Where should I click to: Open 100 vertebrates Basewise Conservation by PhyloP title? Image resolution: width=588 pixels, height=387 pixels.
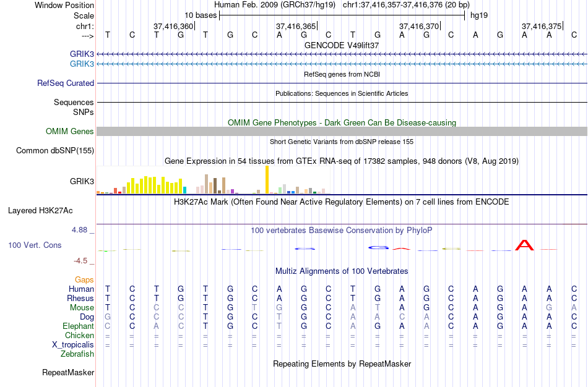coord(342,231)
